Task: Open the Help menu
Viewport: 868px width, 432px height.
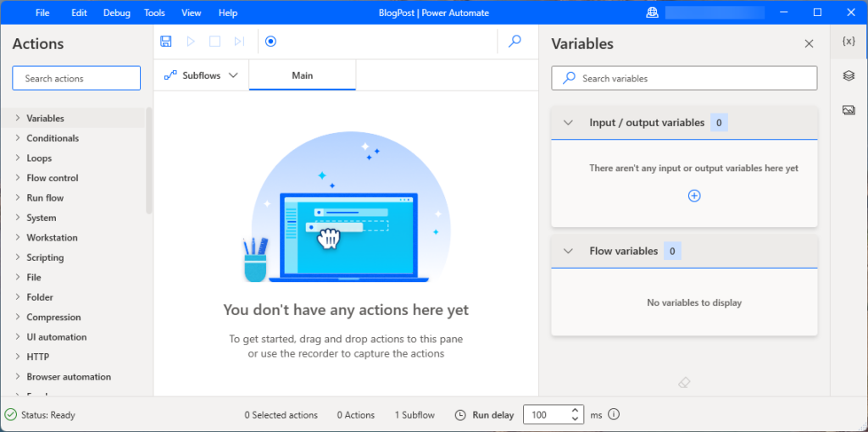Action: (x=228, y=13)
